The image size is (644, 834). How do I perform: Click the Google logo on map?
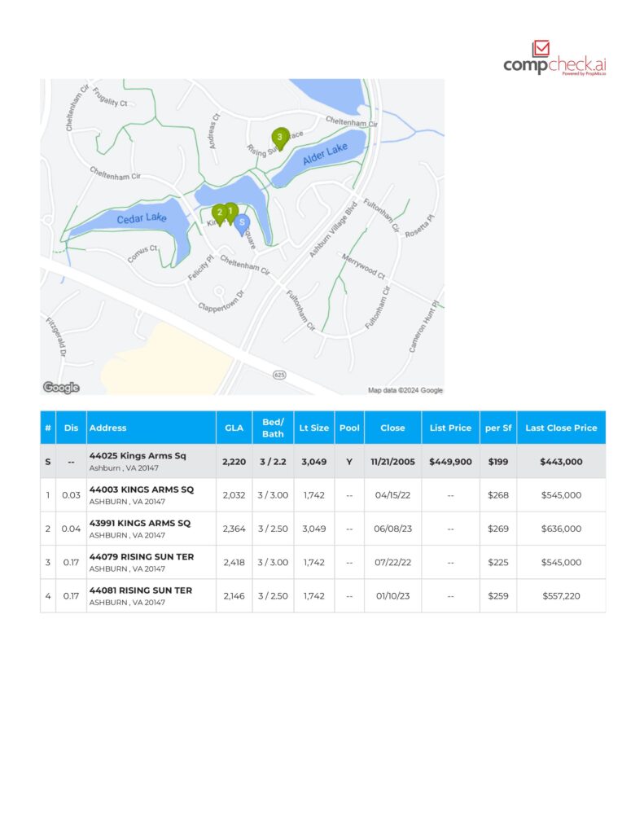coord(61,388)
